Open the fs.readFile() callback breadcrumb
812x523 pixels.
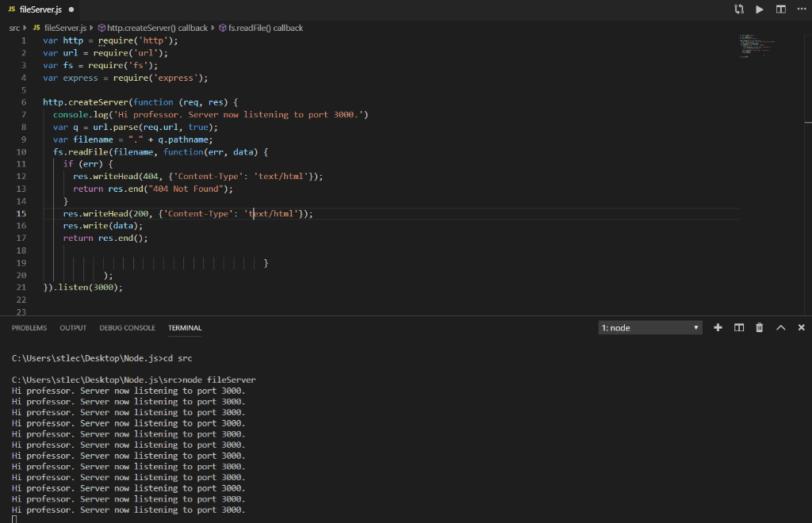click(266, 28)
